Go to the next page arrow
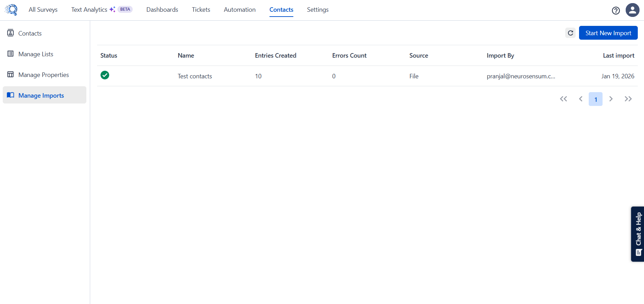This screenshot has height=304, width=644. pyautogui.click(x=611, y=99)
